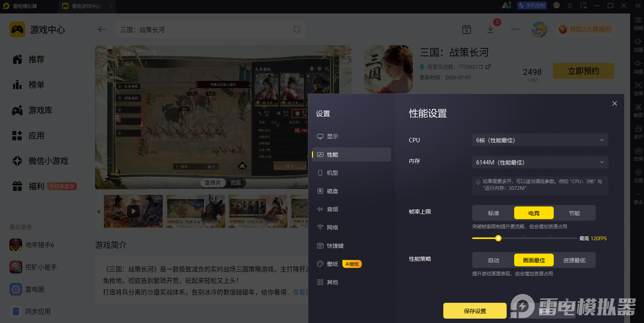The image size is (644, 323).
Task: Set performance strategy to 画面最佳
Action: tap(534, 260)
